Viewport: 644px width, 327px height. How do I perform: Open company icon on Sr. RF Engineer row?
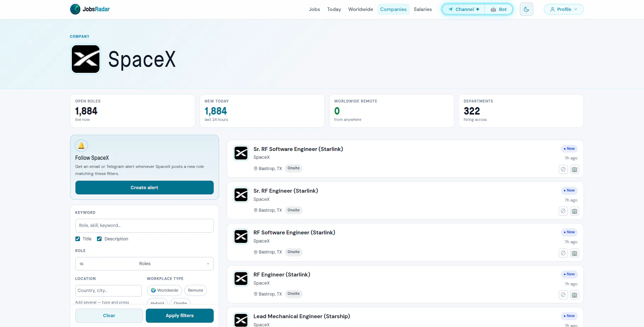[574, 211]
